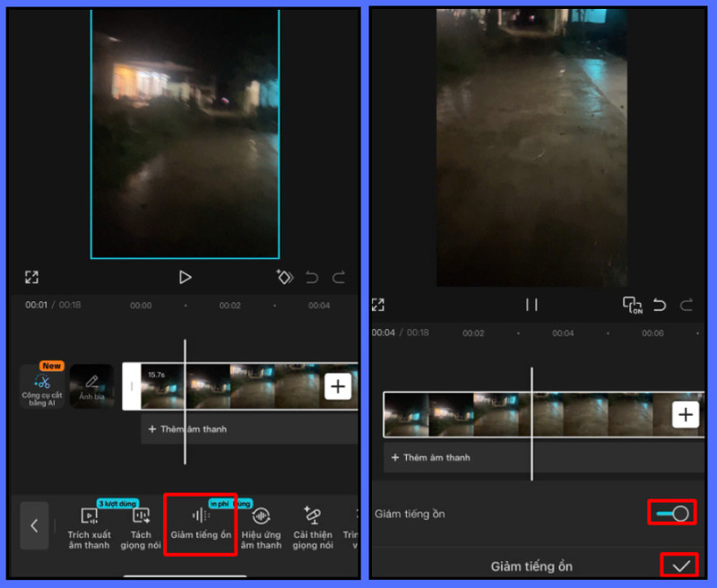Pause the video in right preview

531,305
